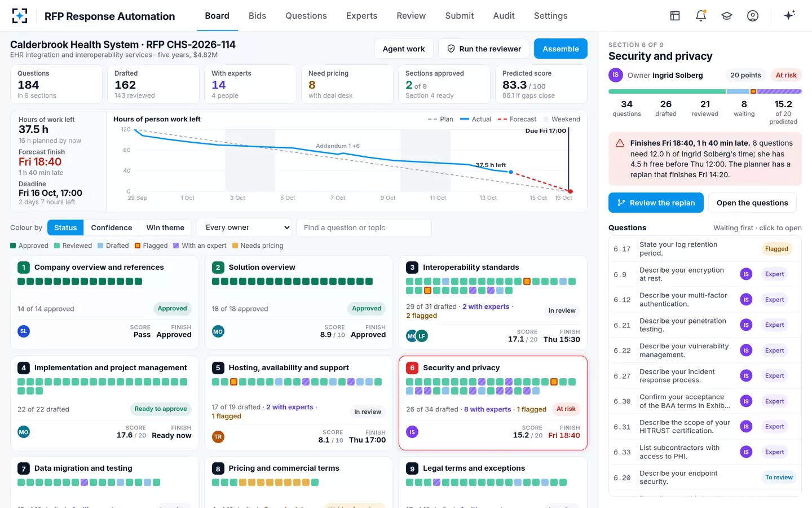Click the section number 1 badge

coord(23,268)
